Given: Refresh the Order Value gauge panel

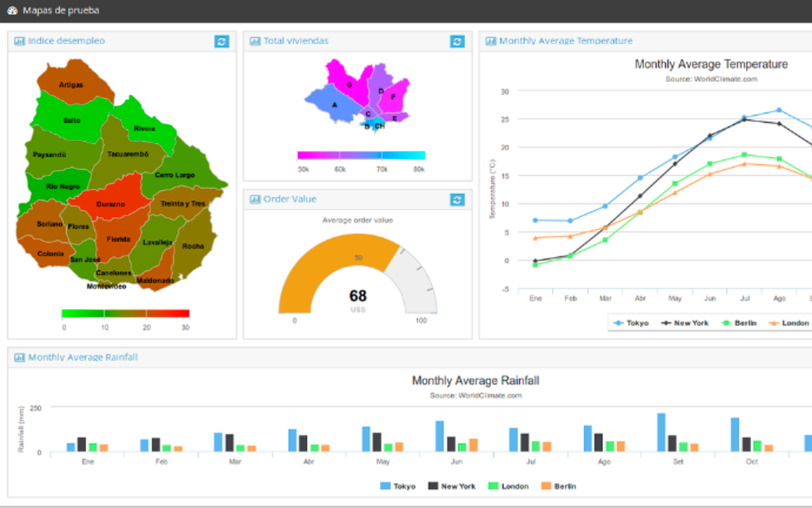Looking at the screenshot, I should point(458,200).
